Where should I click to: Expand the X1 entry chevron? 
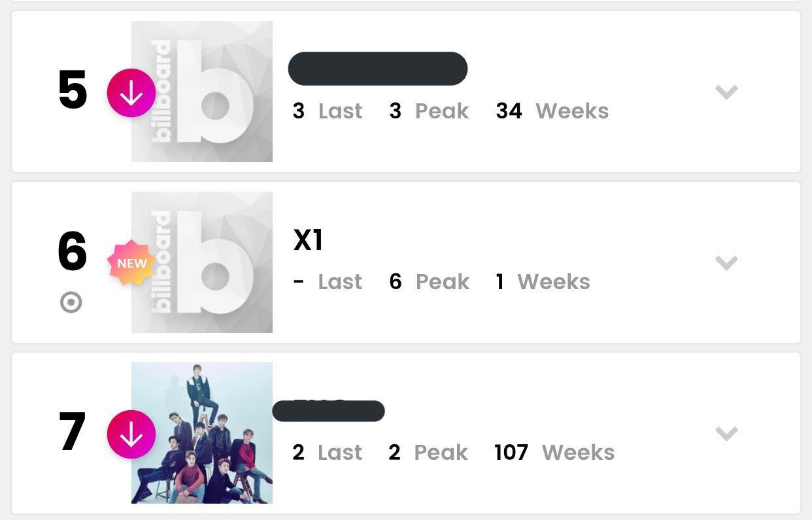pyautogui.click(x=726, y=263)
